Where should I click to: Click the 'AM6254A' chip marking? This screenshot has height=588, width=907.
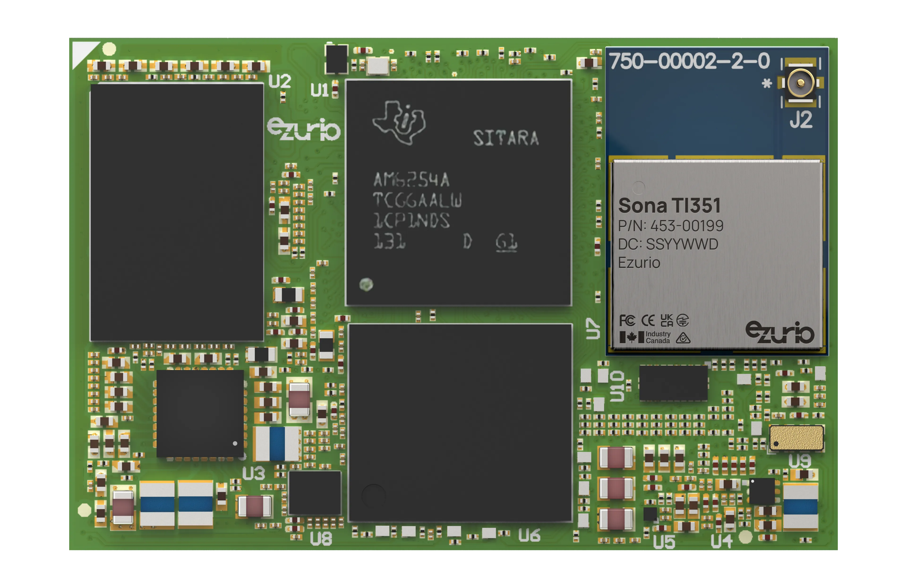pos(411,180)
